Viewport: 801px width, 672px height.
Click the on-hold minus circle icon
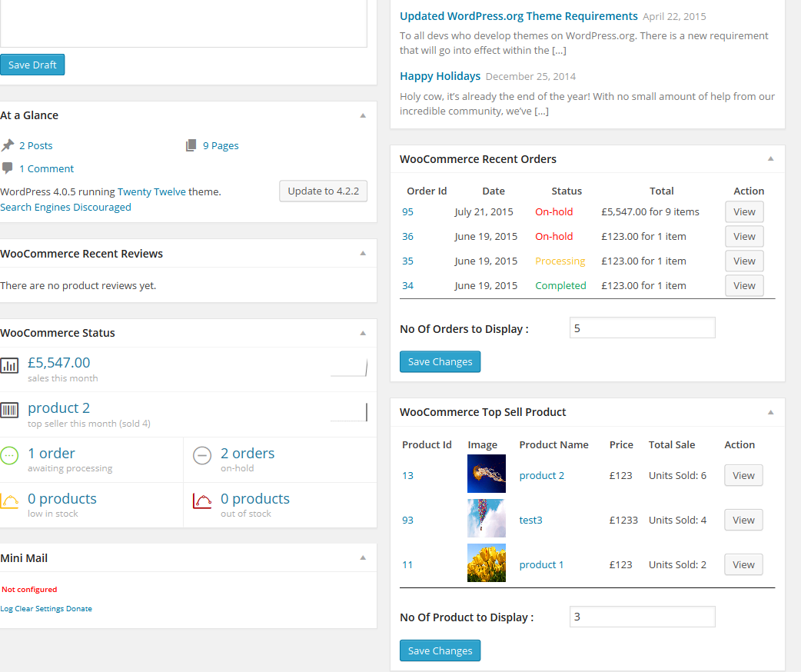[x=201, y=455]
